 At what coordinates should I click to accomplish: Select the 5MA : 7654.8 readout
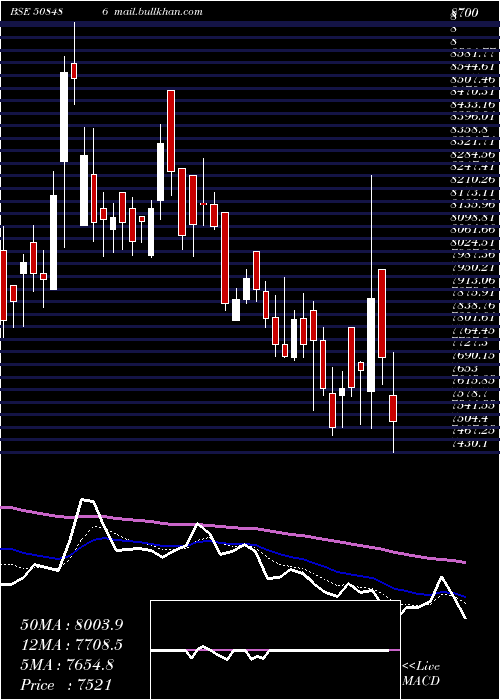(x=67, y=665)
